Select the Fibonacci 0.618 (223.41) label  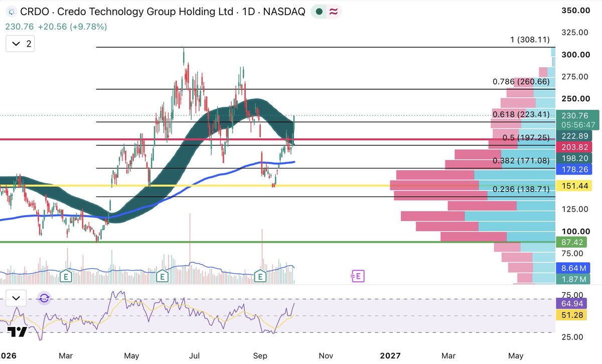521,114
